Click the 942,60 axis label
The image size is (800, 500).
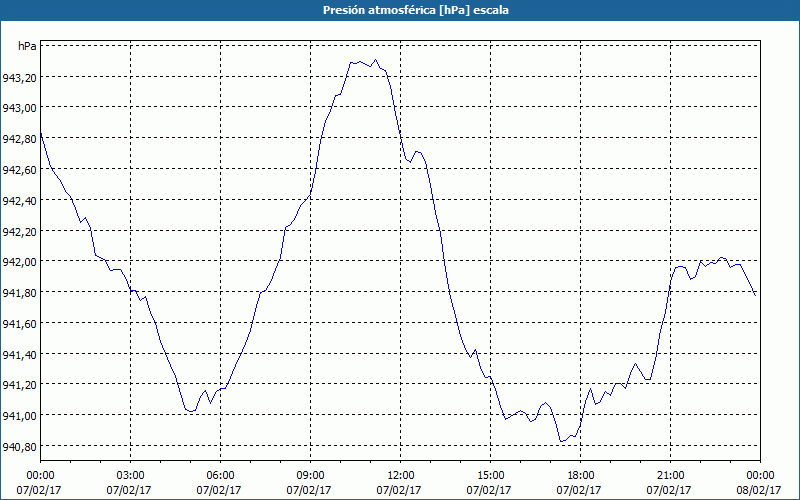coord(19,170)
